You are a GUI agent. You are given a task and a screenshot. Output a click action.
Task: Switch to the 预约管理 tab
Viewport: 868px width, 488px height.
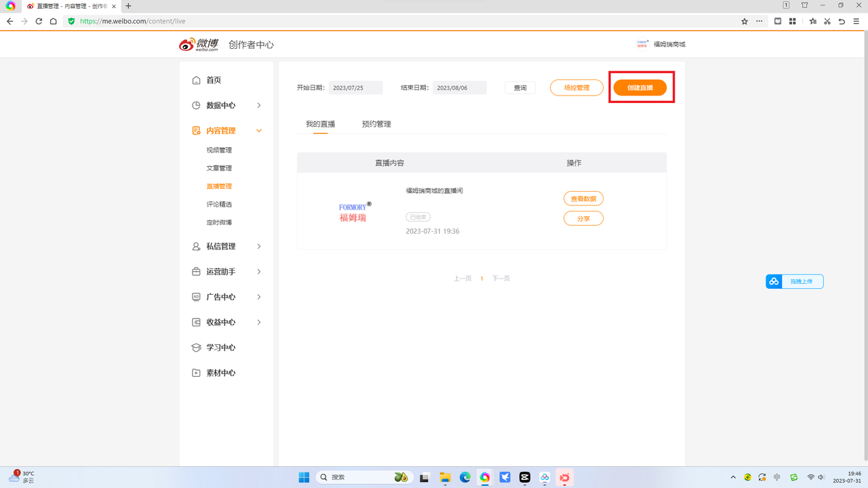376,124
